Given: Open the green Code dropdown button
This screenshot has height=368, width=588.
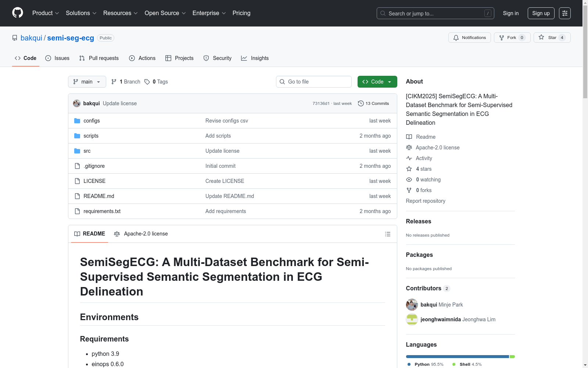Looking at the screenshot, I should [377, 82].
